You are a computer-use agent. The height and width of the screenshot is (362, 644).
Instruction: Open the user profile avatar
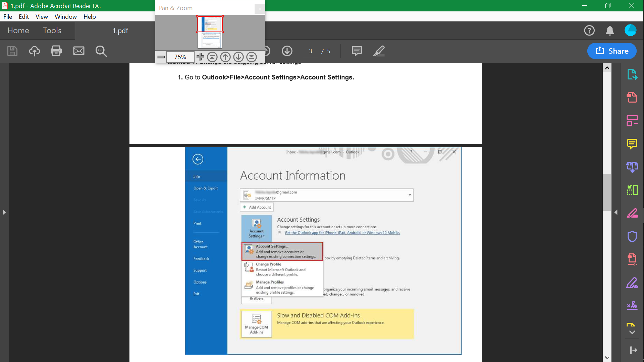click(631, 30)
